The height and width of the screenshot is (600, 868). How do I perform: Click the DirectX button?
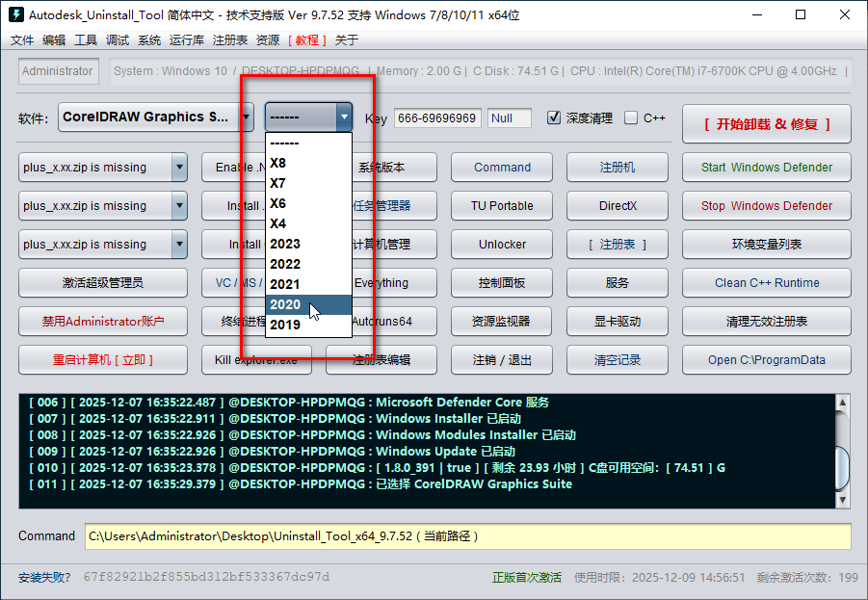tap(618, 206)
